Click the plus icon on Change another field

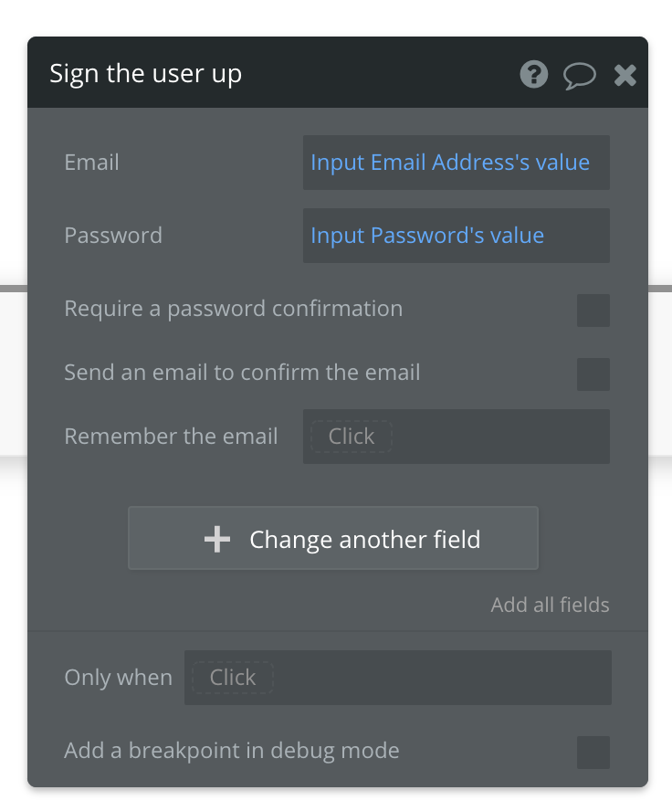pos(216,539)
